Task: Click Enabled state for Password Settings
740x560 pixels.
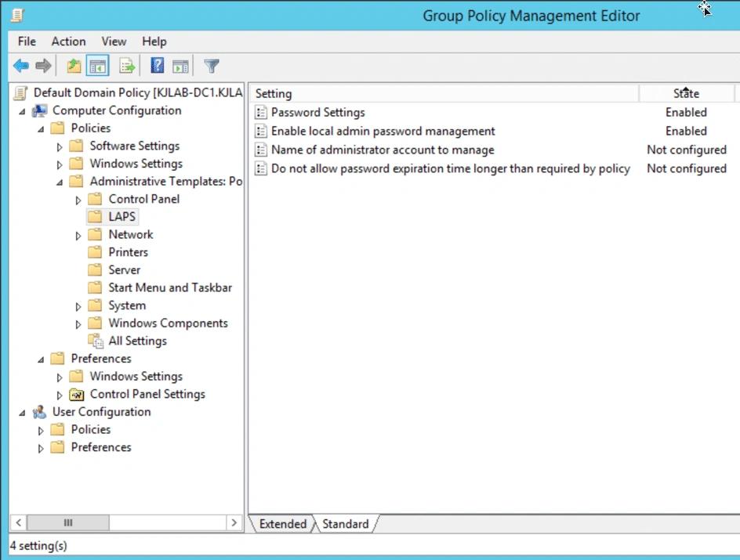Action: [686, 112]
